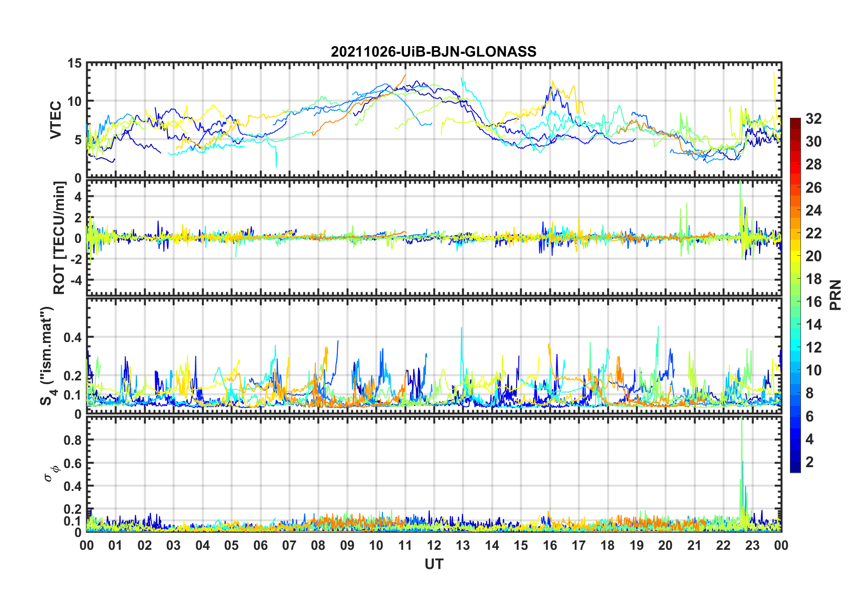Image resolution: width=868 pixels, height=590 pixels.
Task: Click the x-axis tick label 18
Action: pyautogui.click(x=607, y=545)
